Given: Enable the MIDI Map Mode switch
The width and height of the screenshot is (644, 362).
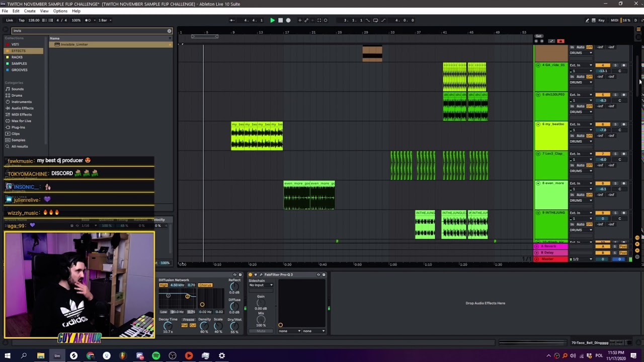Looking at the screenshot, I should tap(614, 20).
